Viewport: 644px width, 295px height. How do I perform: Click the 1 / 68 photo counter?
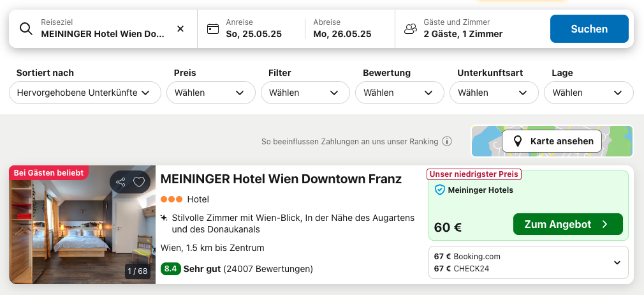(137, 271)
